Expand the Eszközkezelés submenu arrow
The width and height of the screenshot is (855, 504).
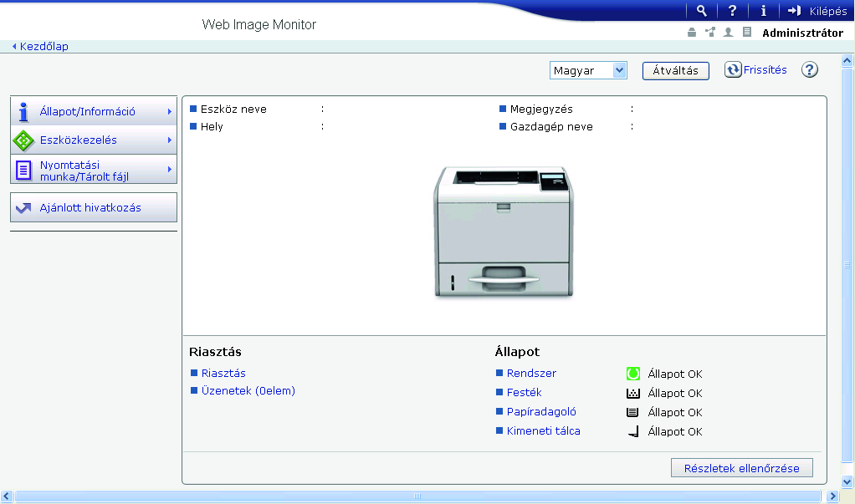click(170, 140)
